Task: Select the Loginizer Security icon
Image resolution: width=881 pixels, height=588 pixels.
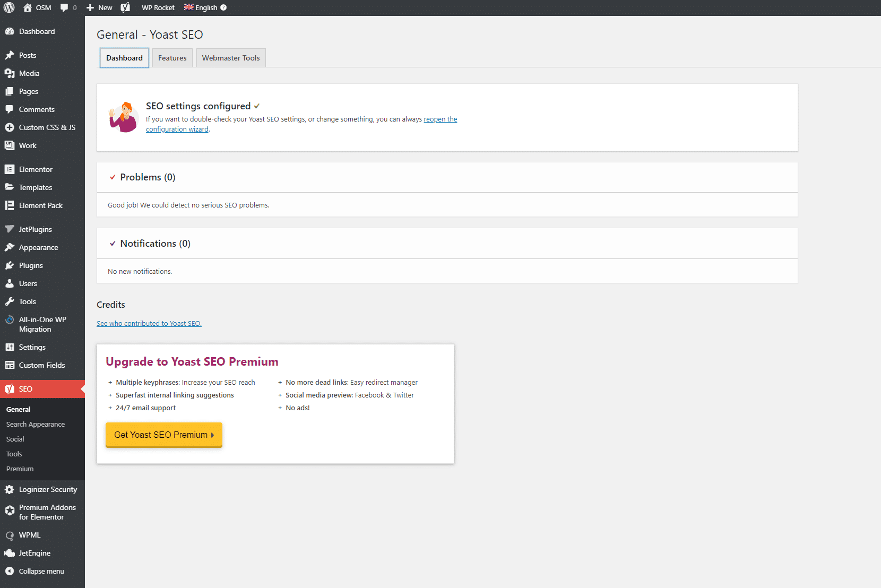Action: [x=10, y=489]
